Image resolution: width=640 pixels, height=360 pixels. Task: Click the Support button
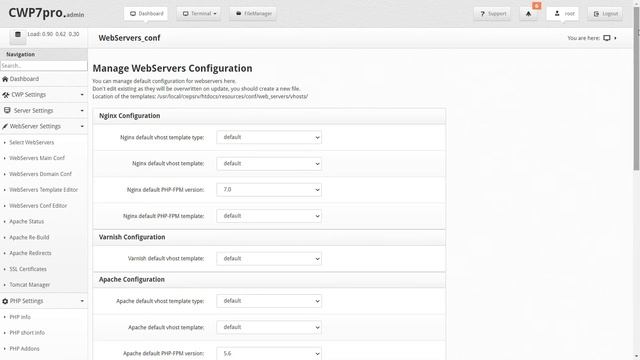click(x=492, y=13)
